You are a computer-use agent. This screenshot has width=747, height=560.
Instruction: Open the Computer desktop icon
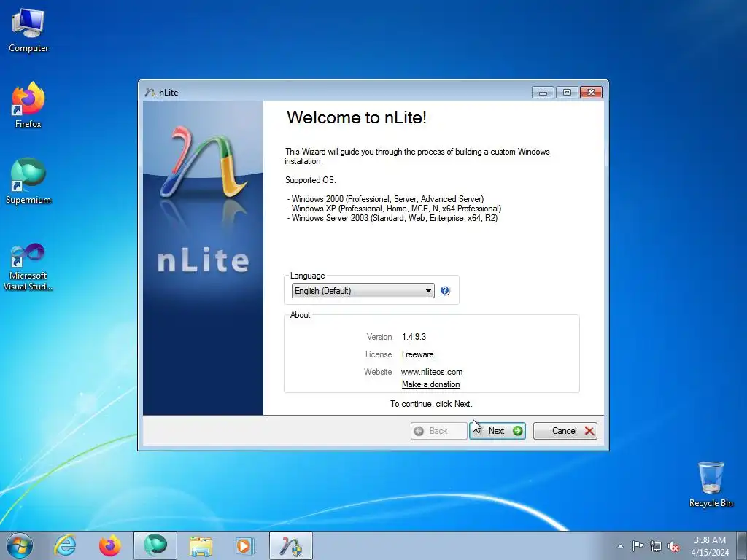pos(28,30)
